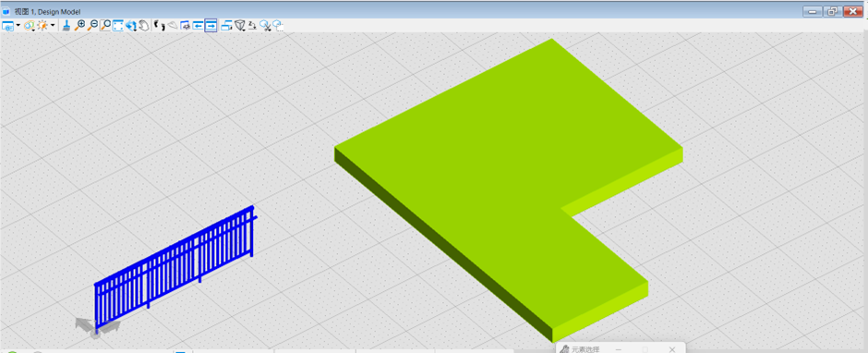Image resolution: width=868 pixels, height=353 pixels.
Task: Go to View Next arrow
Action: tap(211, 26)
